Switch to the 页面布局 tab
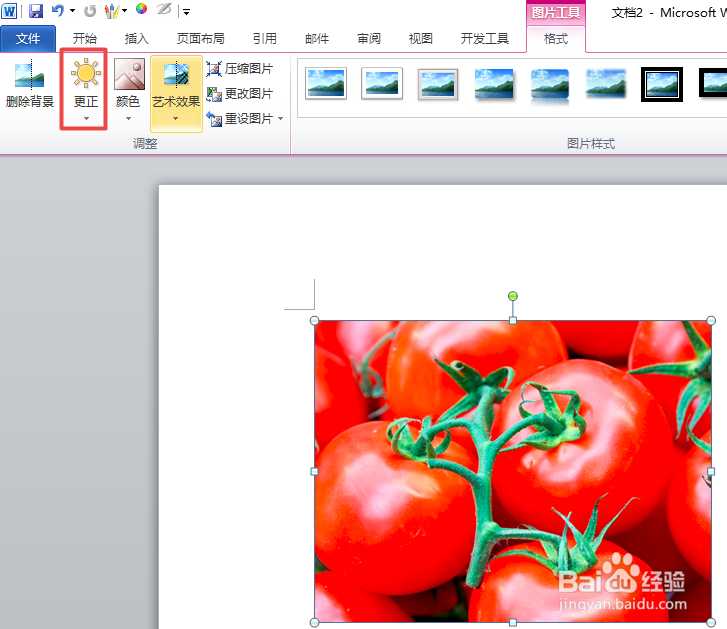 201,38
